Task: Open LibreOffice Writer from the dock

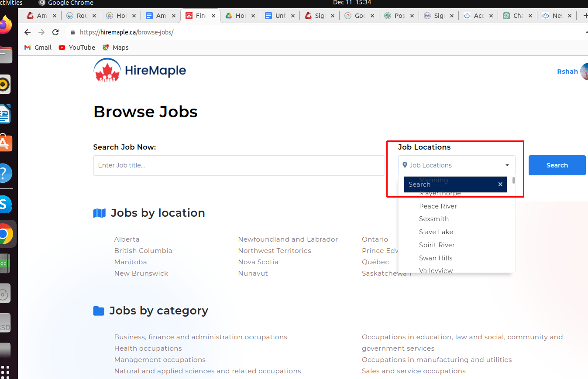Action: [4, 114]
